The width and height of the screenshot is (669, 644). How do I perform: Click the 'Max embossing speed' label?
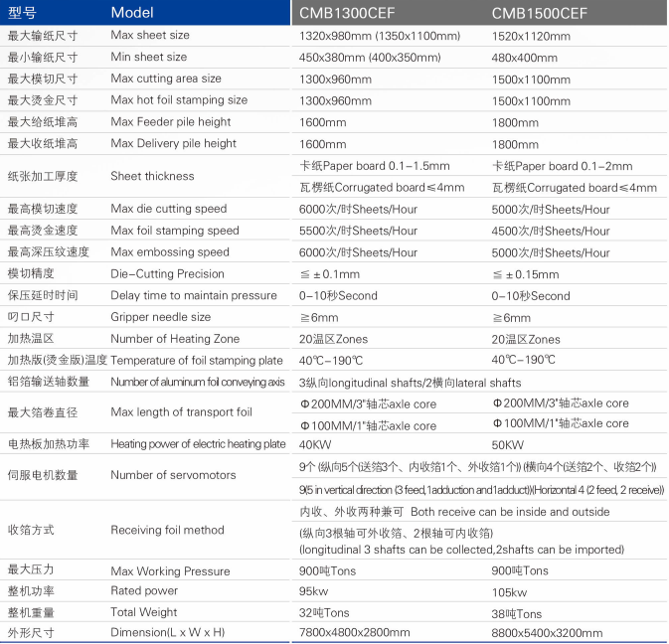170,252
